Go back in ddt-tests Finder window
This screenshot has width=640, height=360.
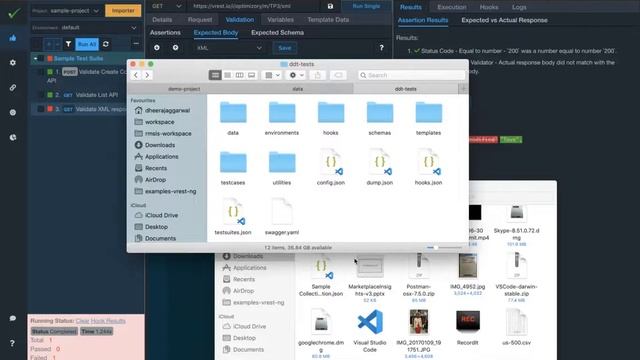[136, 75]
